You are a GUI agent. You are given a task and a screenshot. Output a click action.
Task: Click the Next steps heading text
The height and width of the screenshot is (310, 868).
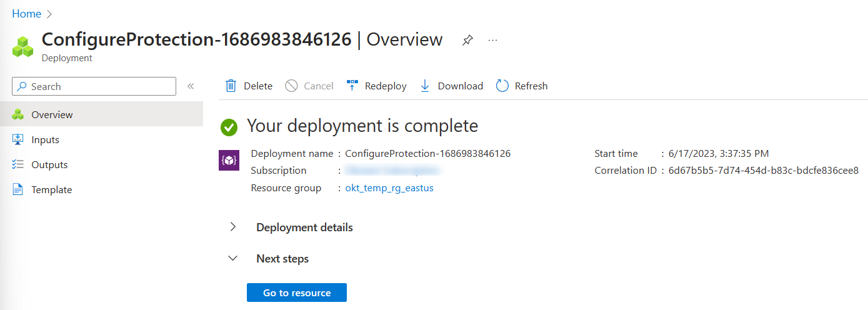[282, 258]
